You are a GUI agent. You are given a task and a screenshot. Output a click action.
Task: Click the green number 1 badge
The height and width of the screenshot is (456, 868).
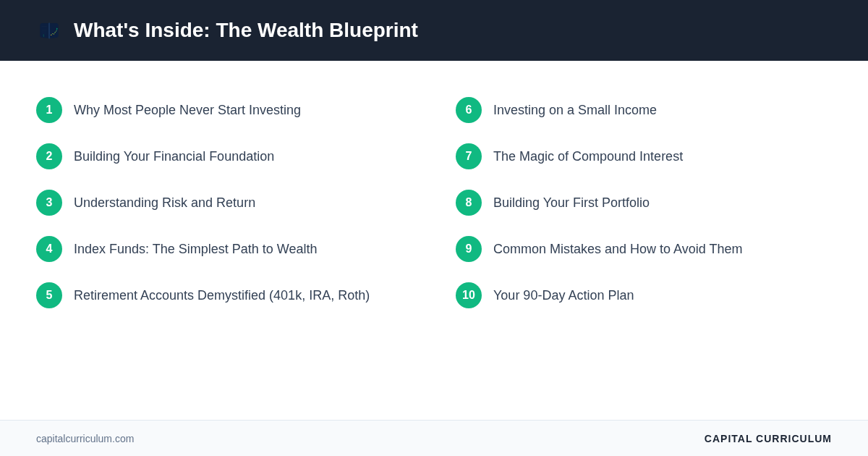click(49, 110)
